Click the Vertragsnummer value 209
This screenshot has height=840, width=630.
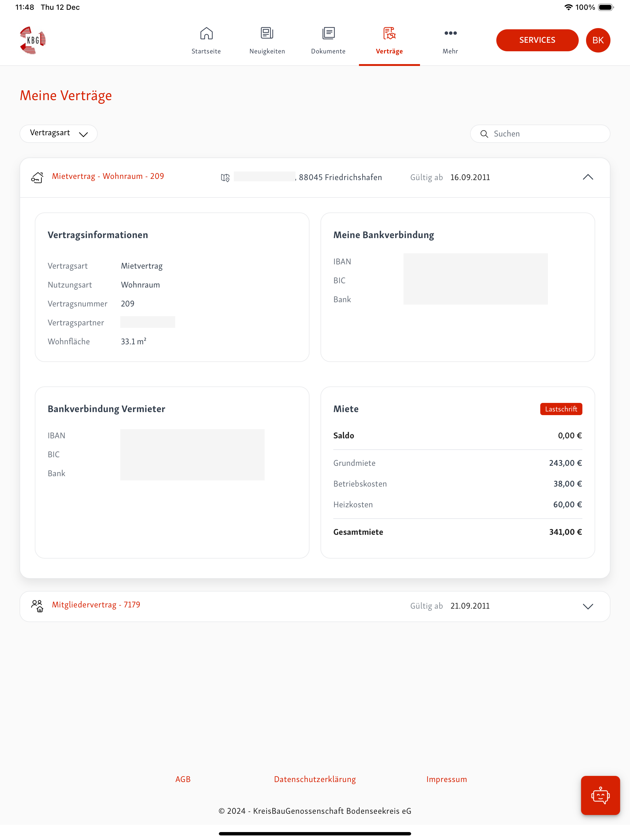(128, 304)
